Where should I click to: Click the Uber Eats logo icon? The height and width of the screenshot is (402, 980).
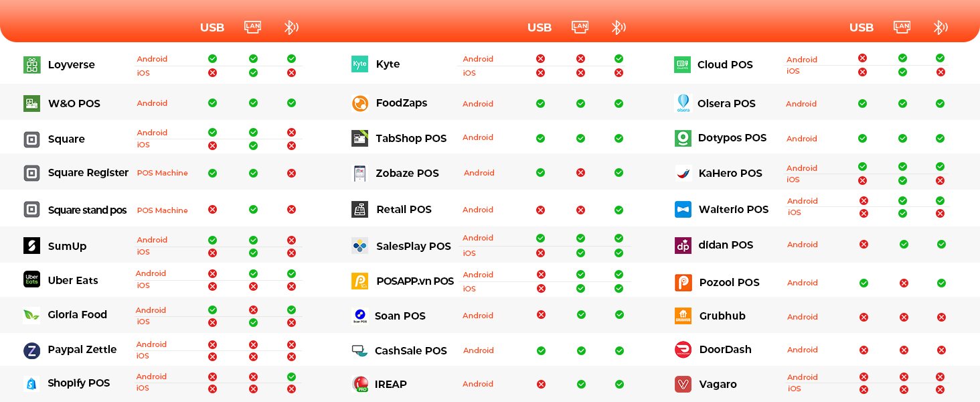coord(31,279)
